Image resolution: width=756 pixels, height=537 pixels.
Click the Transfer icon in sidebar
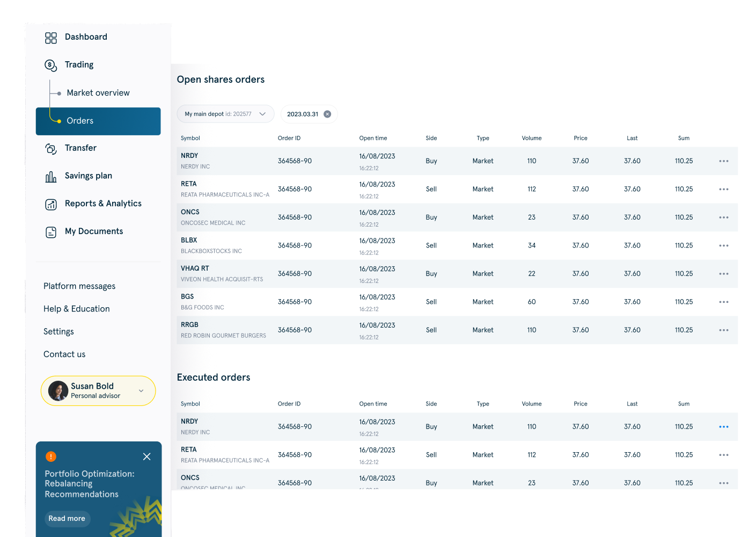51,149
